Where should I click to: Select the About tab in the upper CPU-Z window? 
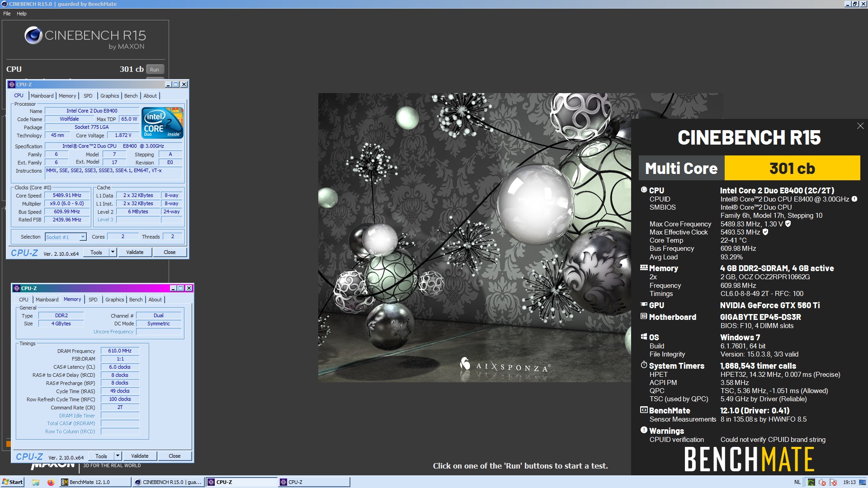pyautogui.click(x=150, y=96)
